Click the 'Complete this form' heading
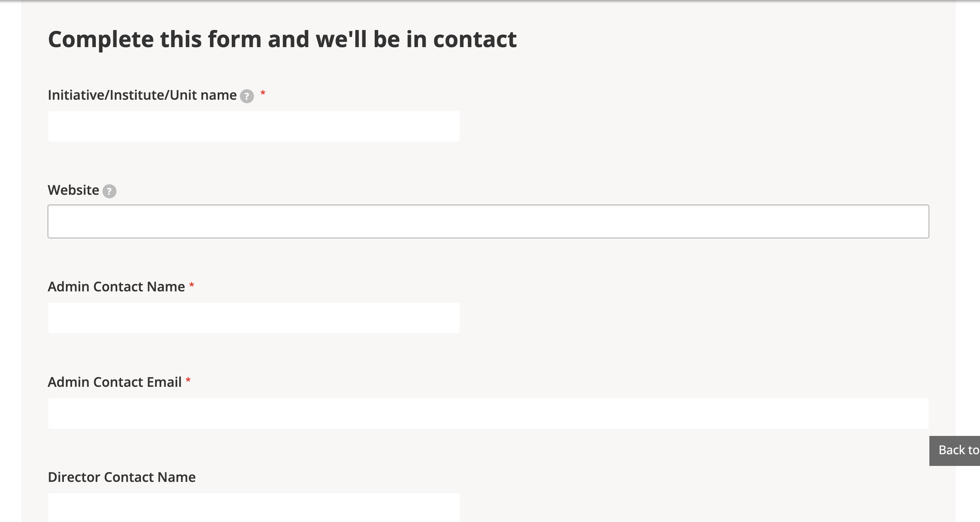This screenshot has width=980, height=522. 282,39
